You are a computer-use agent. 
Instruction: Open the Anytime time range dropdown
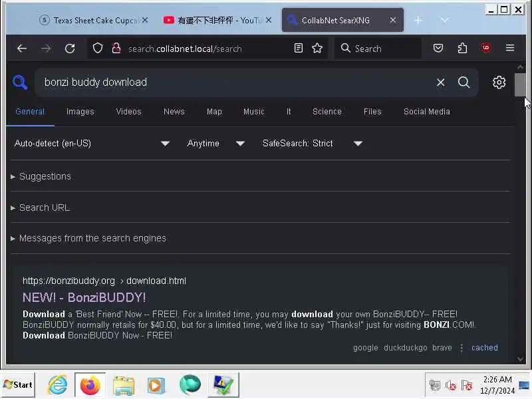(x=215, y=144)
